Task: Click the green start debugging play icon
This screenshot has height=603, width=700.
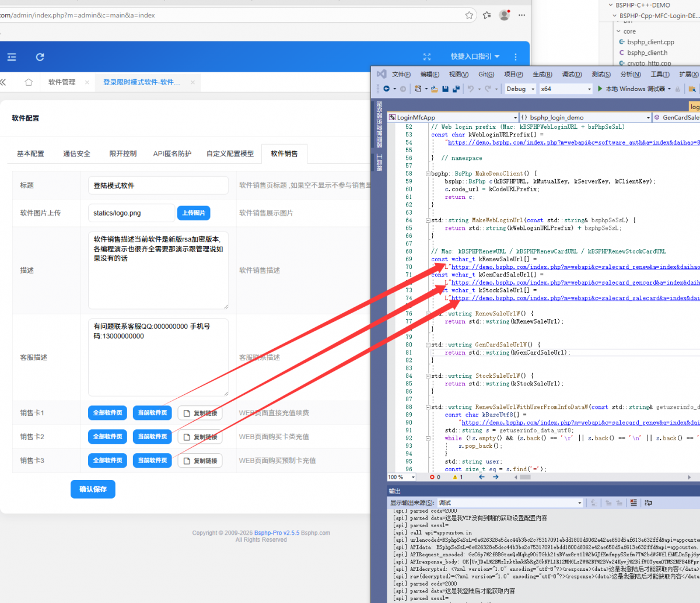Action: [600, 89]
